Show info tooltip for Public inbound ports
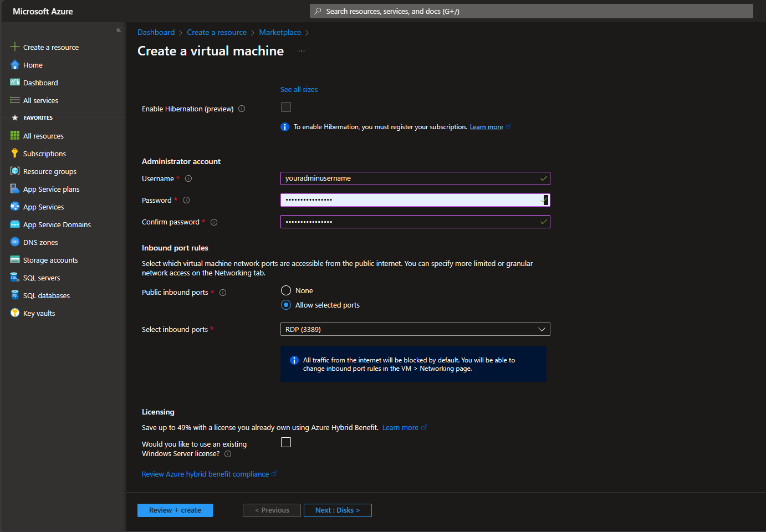This screenshot has width=766, height=532. (223, 293)
